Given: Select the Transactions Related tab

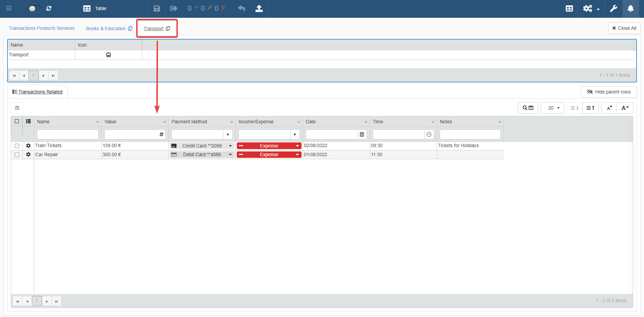Looking at the screenshot, I should point(38,92).
